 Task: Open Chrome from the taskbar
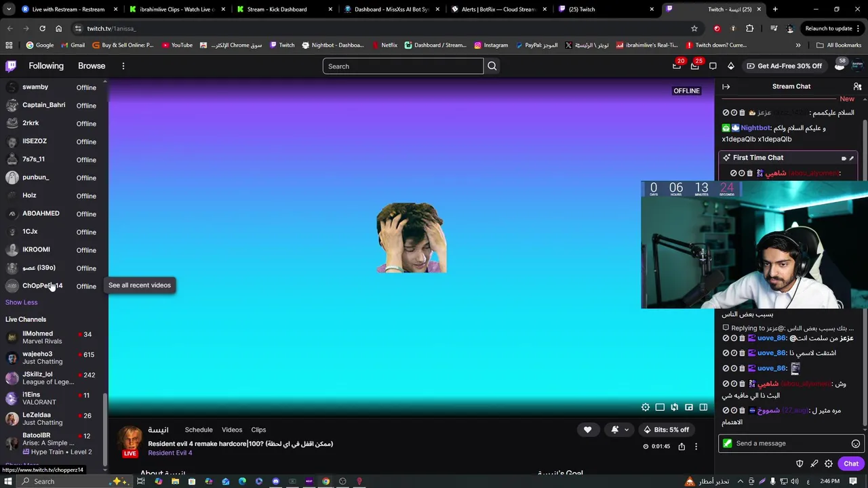pos(325,482)
